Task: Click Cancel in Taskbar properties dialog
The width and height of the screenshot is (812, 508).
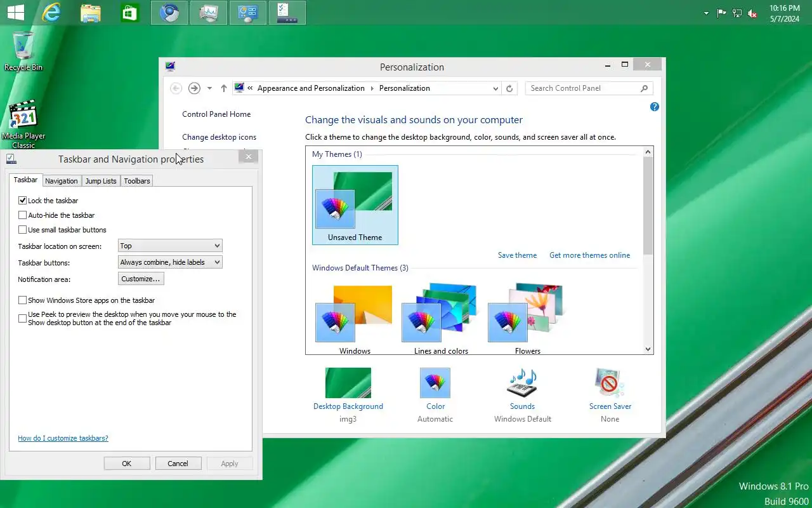Action: click(x=178, y=464)
